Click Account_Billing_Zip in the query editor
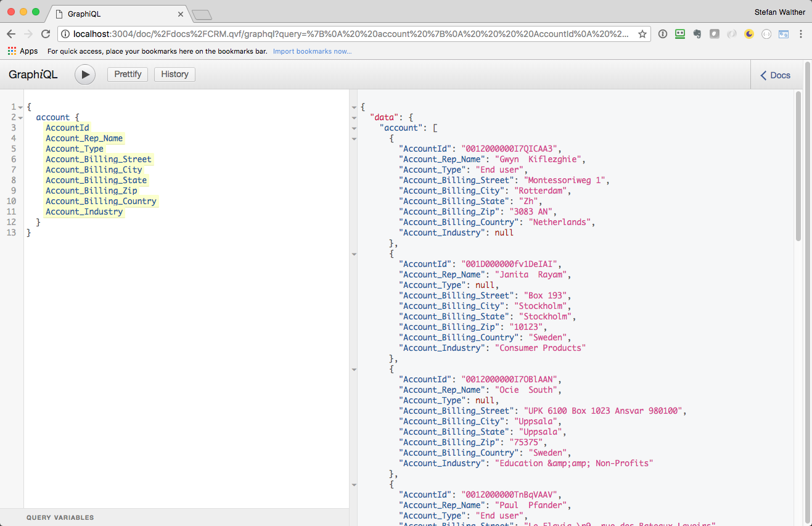Image resolution: width=812 pixels, height=526 pixels. click(x=91, y=191)
